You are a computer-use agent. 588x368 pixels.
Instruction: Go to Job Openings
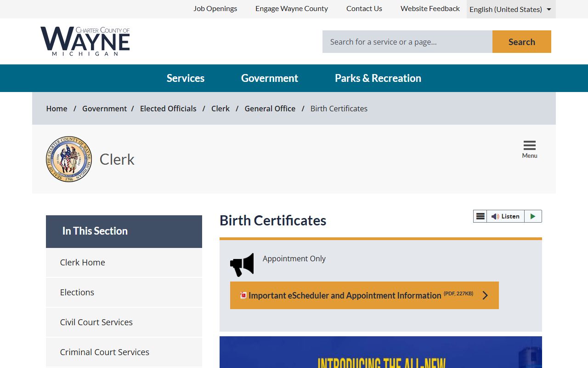(x=215, y=8)
